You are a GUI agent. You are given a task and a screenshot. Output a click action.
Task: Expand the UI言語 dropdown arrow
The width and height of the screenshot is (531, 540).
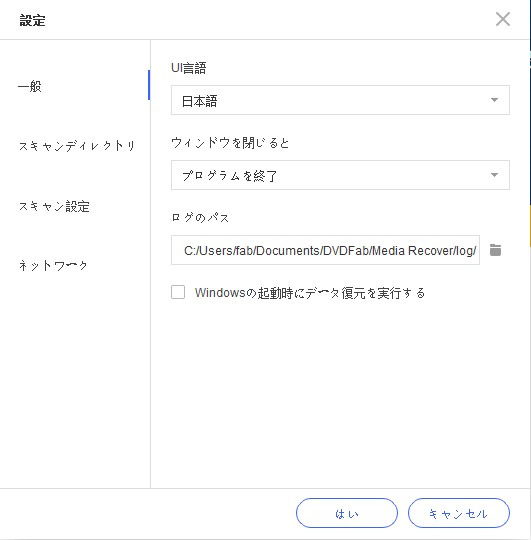(494, 100)
